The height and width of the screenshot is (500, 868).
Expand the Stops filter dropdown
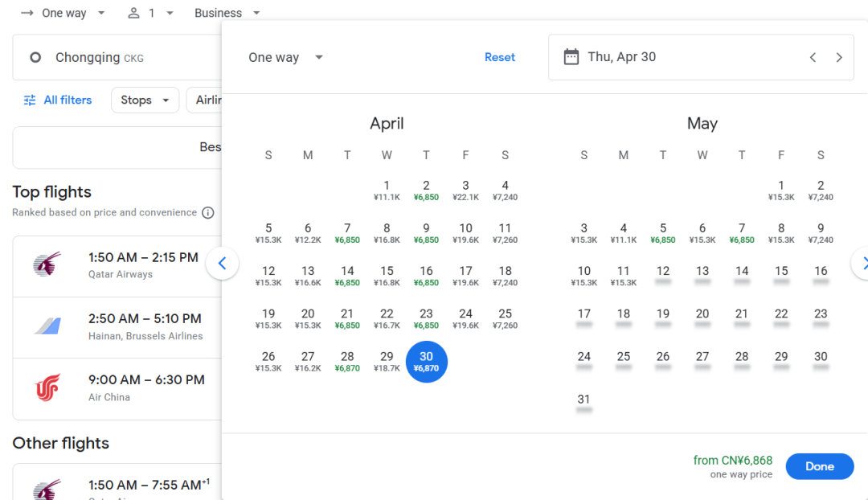point(145,100)
